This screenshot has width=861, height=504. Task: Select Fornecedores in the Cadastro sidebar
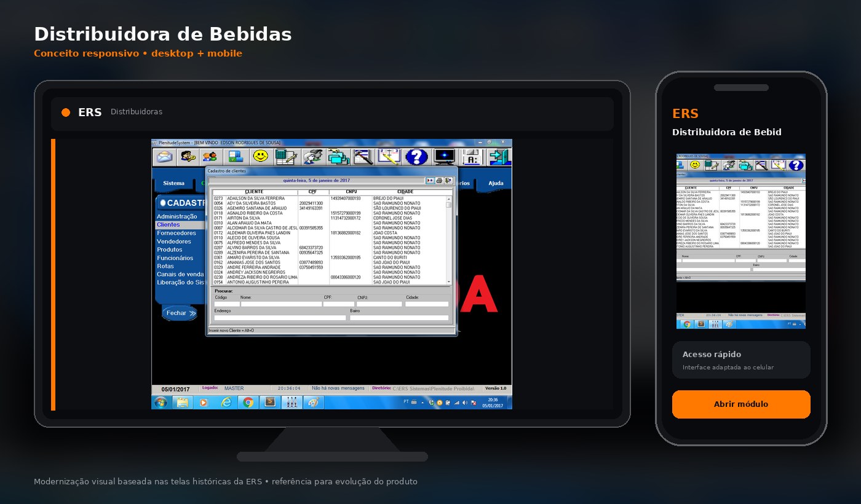point(177,233)
